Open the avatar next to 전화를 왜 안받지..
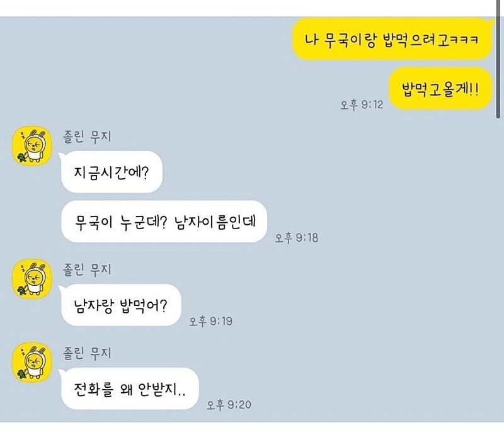The height and width of the screenshot is (430, 504). coord(32,362)
